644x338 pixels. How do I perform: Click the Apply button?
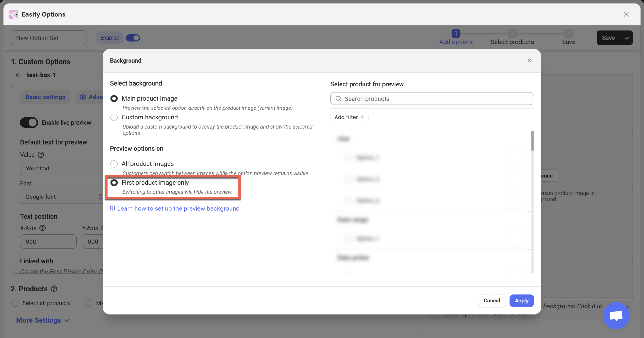click(x=521, y=301)
